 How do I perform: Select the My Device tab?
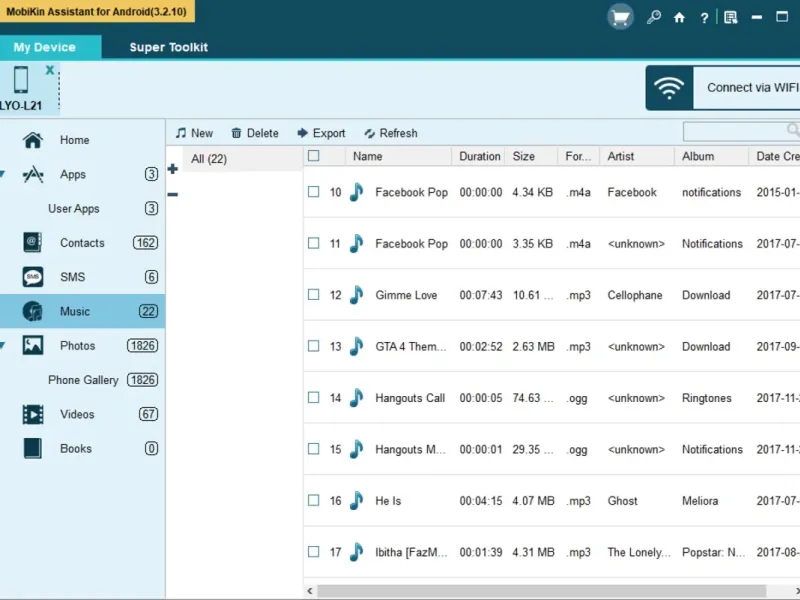coord(44,47)
